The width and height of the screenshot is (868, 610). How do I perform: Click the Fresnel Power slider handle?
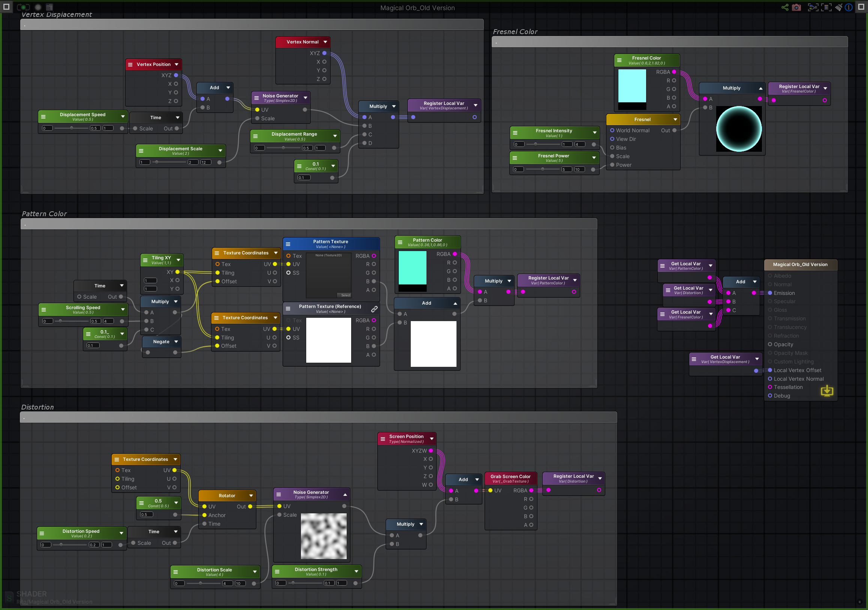click(543, 169)
